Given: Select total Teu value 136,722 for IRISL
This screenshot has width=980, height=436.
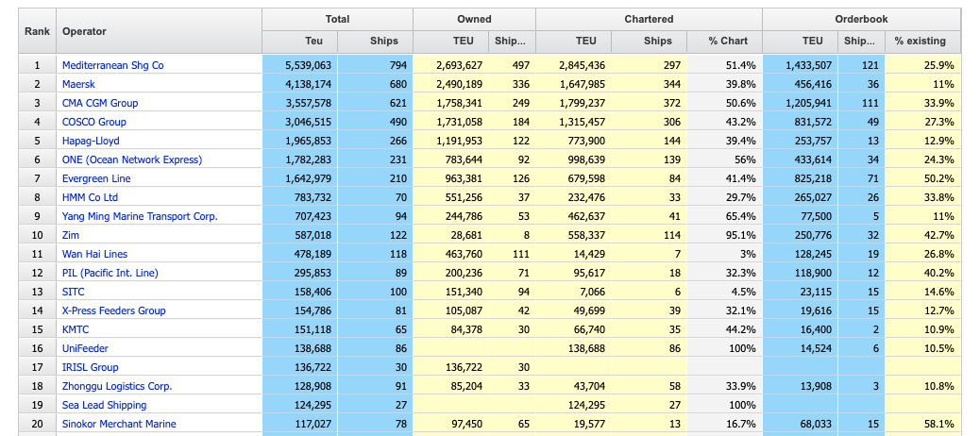Looking at the screenshot, I should pos(300,367).
